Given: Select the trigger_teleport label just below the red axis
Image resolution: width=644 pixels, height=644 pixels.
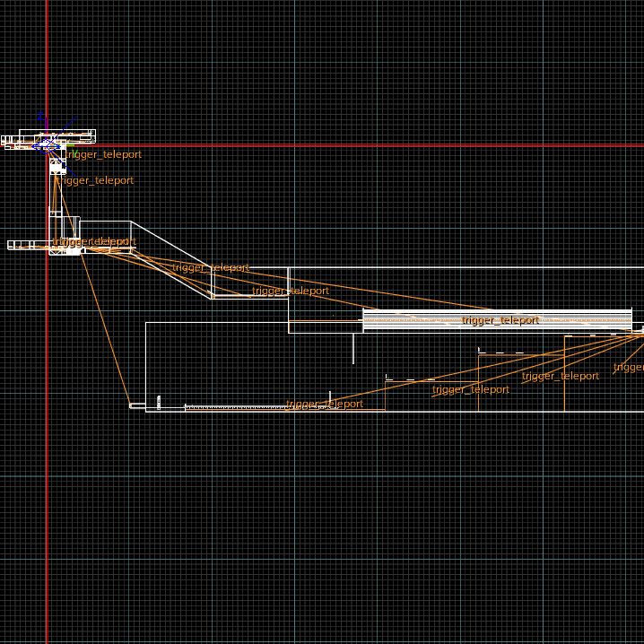Looking at the screenshot, I should point(104,154).
